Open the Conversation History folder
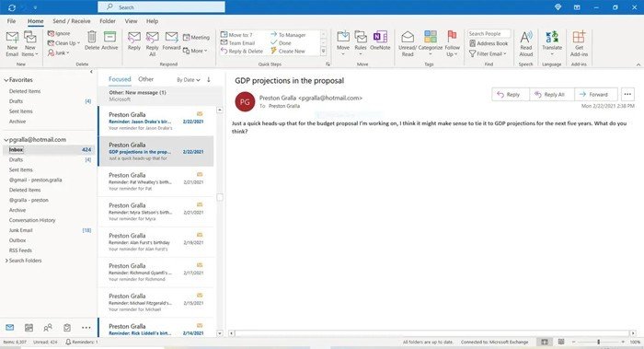The image size is (644, 349). click(x=32, y=220)
